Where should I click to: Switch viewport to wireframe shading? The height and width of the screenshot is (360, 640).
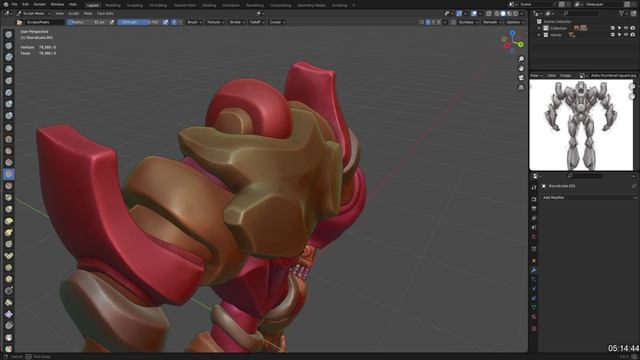click(x=496, y=13)
